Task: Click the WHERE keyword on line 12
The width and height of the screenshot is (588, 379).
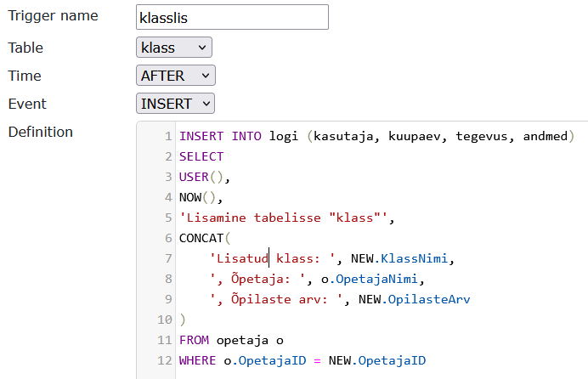Action: click(197, 361)
